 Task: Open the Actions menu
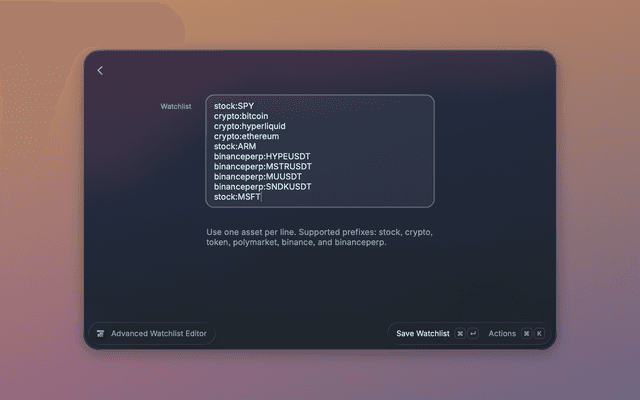click(502, 333)
